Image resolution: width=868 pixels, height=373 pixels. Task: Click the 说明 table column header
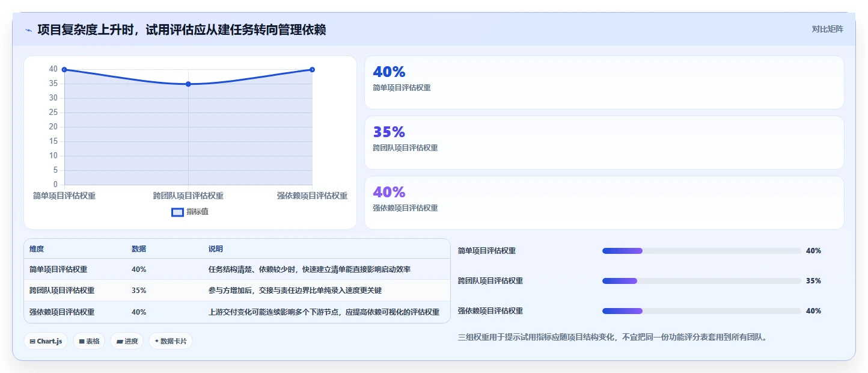coord(216,249)
